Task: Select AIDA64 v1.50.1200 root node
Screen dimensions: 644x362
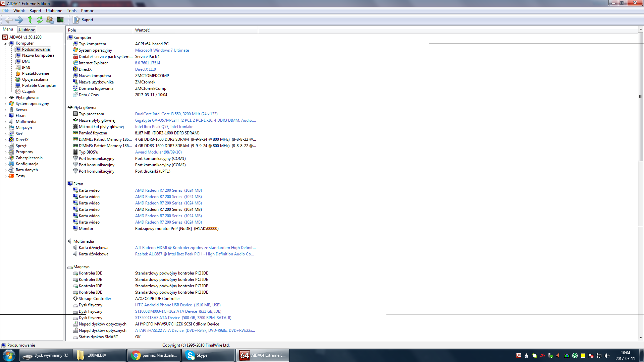Action: pyautogui.click(x=25, y=37)
